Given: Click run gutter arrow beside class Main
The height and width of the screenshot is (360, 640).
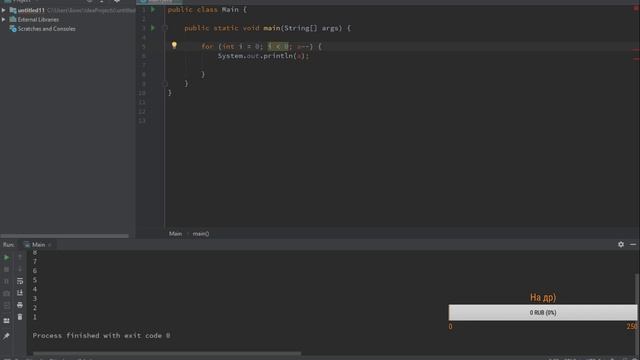Looking at the screenshot, I should (153, 9).
